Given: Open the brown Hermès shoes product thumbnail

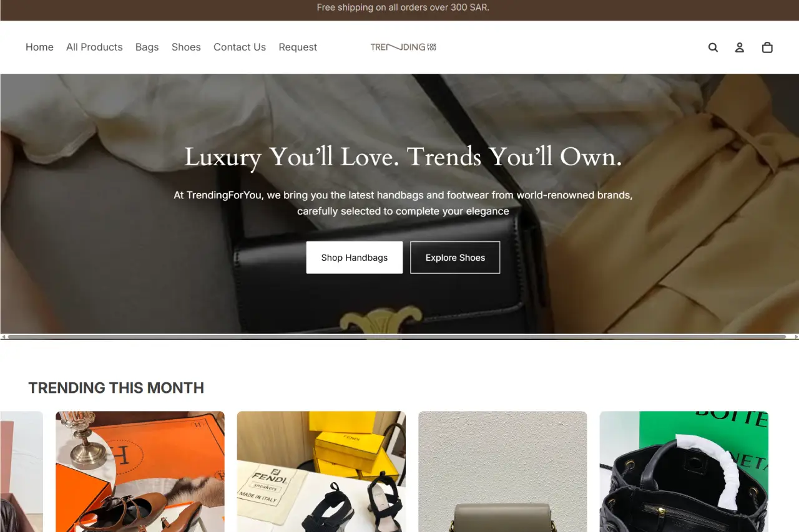Looking at the screenshot, I should pos(140,472).
